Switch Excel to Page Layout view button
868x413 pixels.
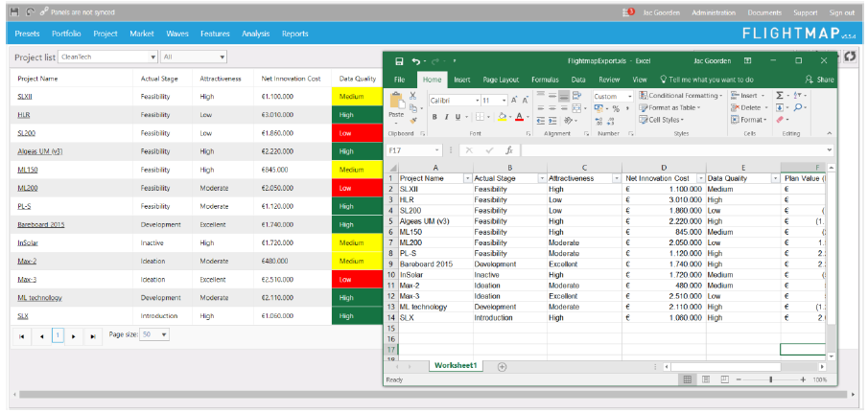pos(706,379)
